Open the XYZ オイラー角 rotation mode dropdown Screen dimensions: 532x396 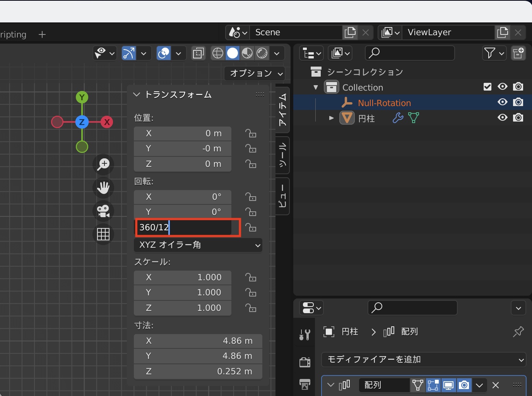(x=198, y=245)
